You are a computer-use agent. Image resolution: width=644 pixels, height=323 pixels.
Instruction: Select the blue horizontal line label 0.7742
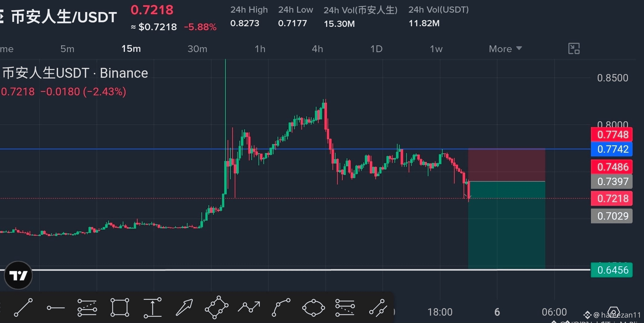click(x=612, y=149)
